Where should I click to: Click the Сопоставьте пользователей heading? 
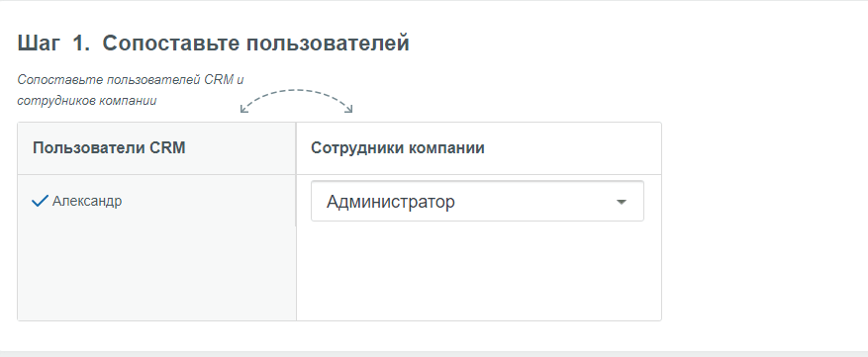(255, 43)
